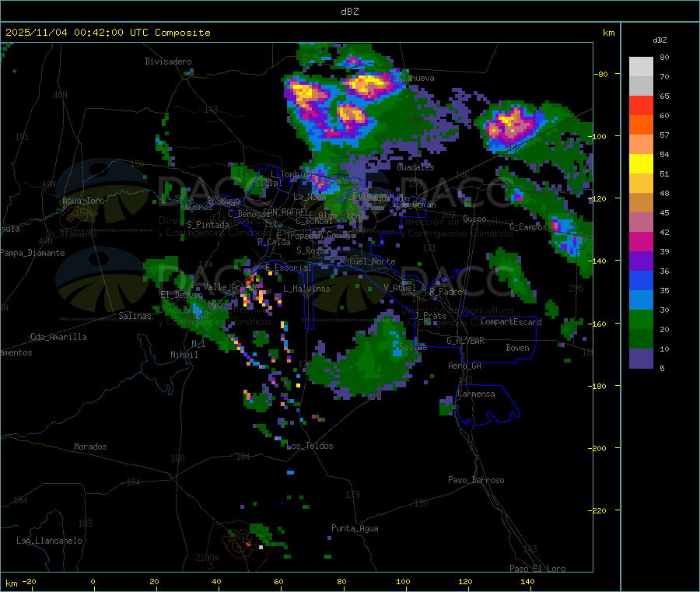Click the yellow 51-54 dBZ legend swatch
This screenshot has width=700, height=592.
coord(641,164)
